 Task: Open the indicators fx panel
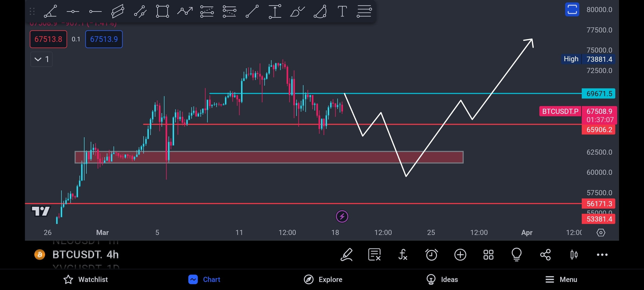click(x=402, y=255)
